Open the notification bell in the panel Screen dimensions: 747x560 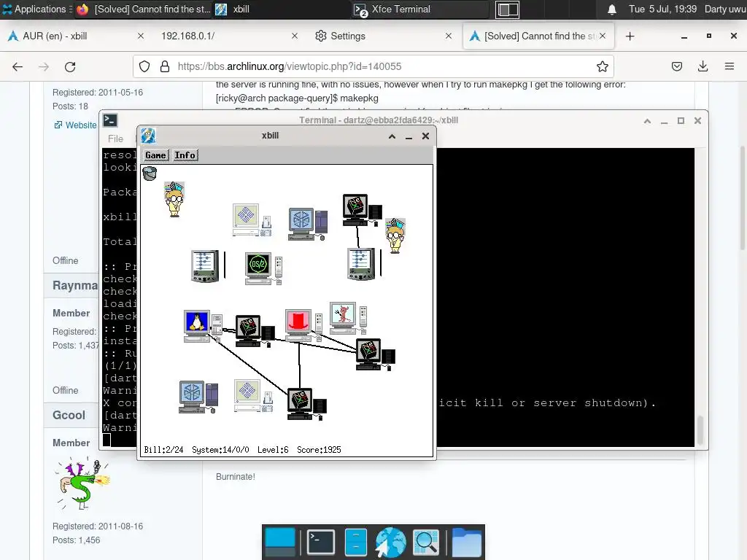point(612,9)
